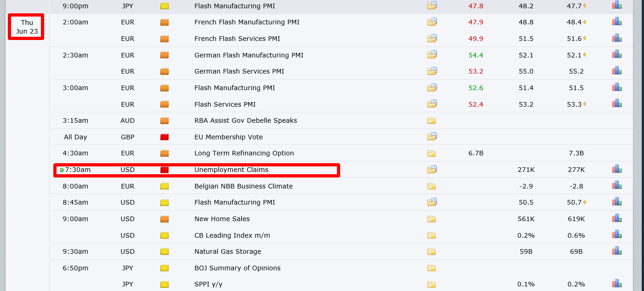The image size is (644, 291).
Task: Select the Thu Jun 23 date cell
Action: pos(27,27)
